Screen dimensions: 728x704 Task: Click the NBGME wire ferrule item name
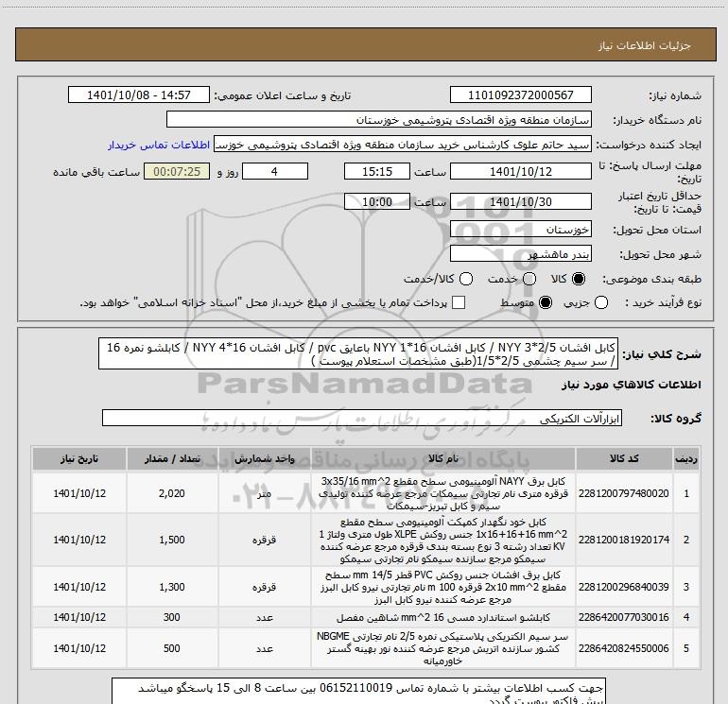pos(442,648)
